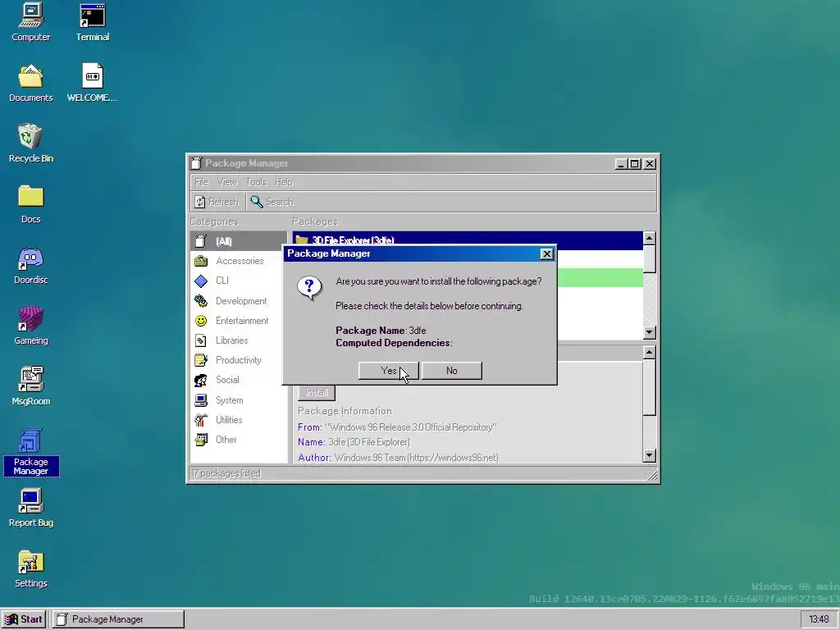Select the Entertainment category

[239, 321]
